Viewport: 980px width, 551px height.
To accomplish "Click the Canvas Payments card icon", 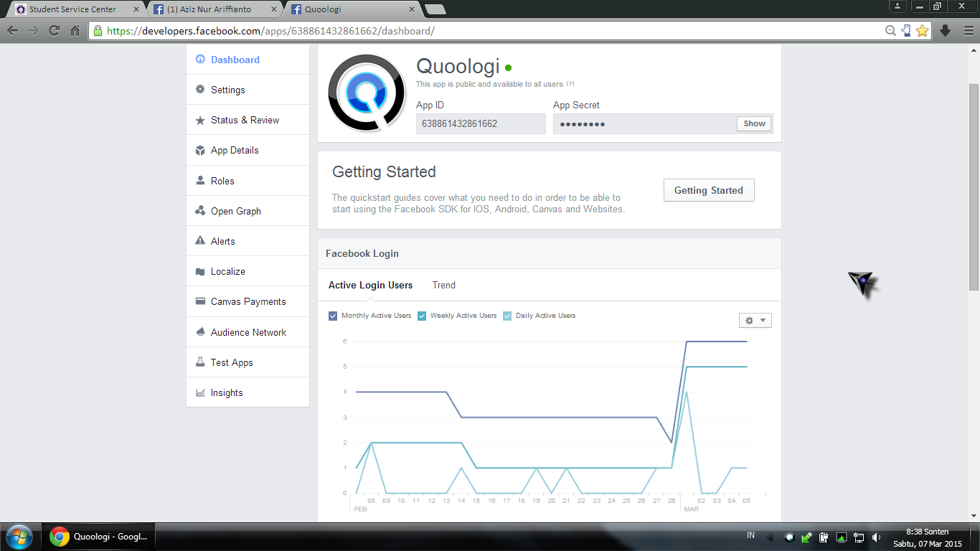I will (200, 301).
